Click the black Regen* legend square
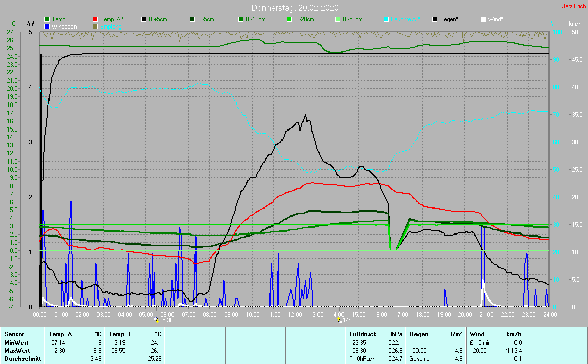The width and height of the screenshot is (588, 364). pos(435,19)
